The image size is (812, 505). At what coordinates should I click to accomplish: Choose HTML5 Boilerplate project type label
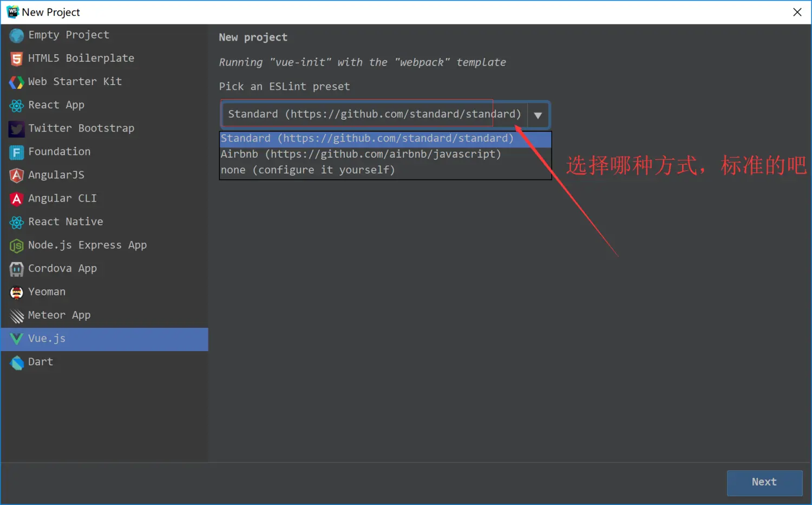[x=81, y=58]
